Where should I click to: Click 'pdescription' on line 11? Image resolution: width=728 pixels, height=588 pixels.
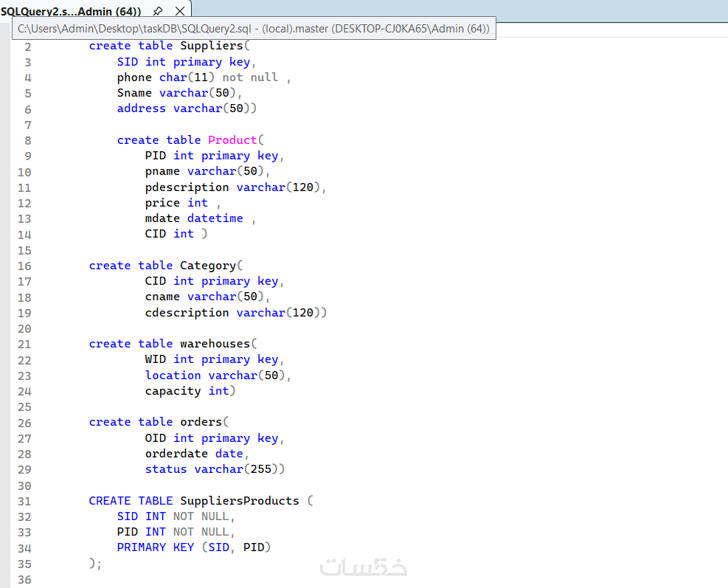click(187, 187)
